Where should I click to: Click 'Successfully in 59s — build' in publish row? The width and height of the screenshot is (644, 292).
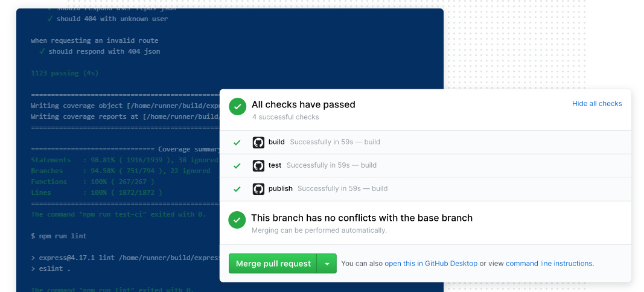[x=343, y=188]
